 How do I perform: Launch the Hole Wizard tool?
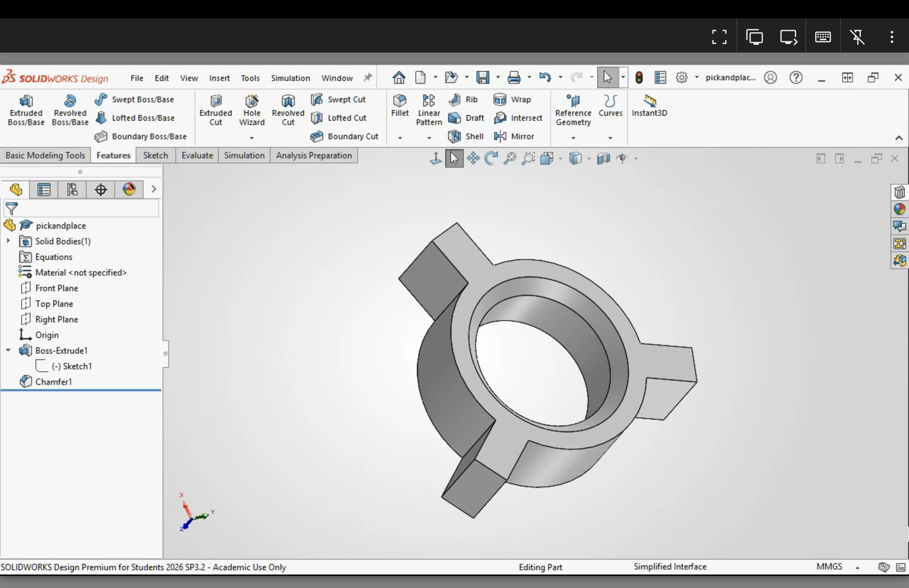[252, 110]
